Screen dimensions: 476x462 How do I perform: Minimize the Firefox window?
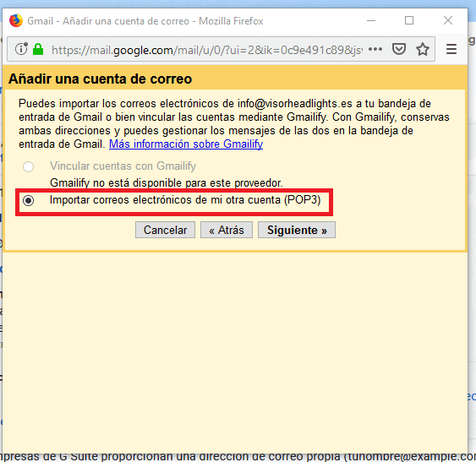371,20
